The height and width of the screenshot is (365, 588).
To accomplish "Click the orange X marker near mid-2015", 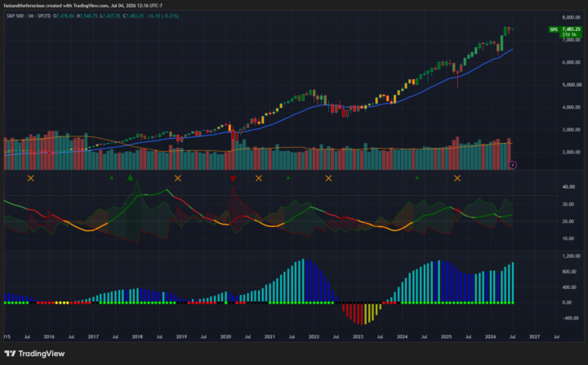I will point(31,178).
